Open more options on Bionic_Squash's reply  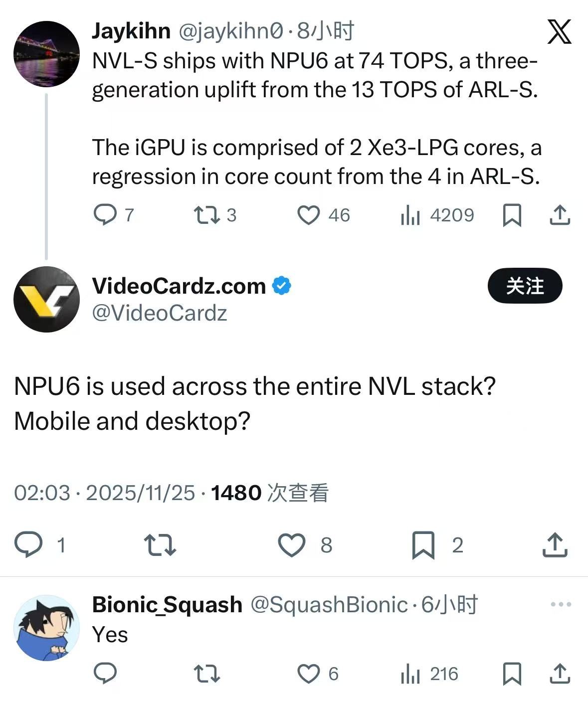tap(561, 604)
